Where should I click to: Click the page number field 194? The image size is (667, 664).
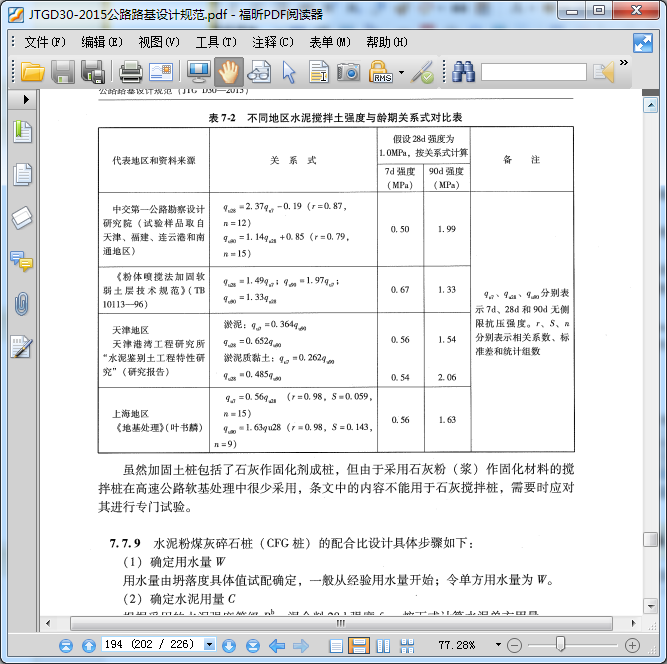[x=152, y=644]
